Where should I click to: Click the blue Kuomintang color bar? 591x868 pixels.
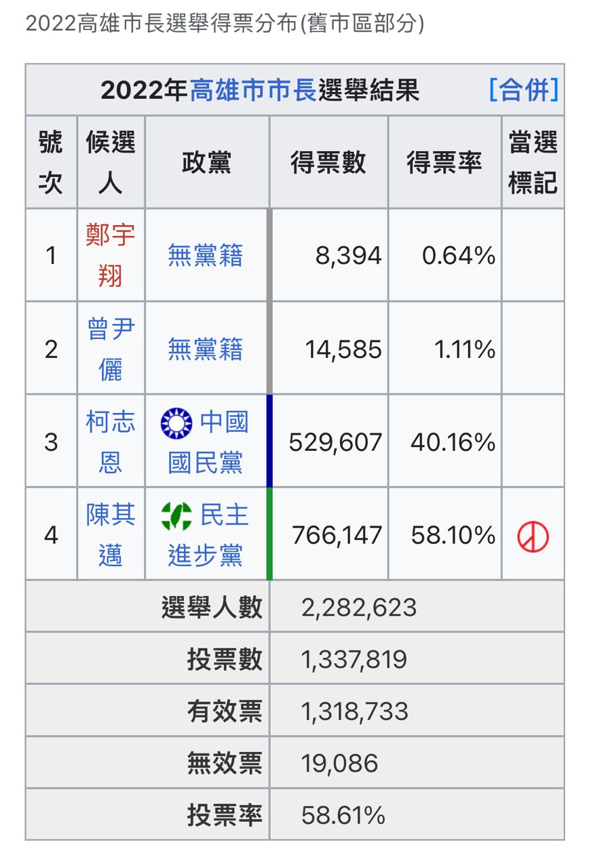(269, 441)
